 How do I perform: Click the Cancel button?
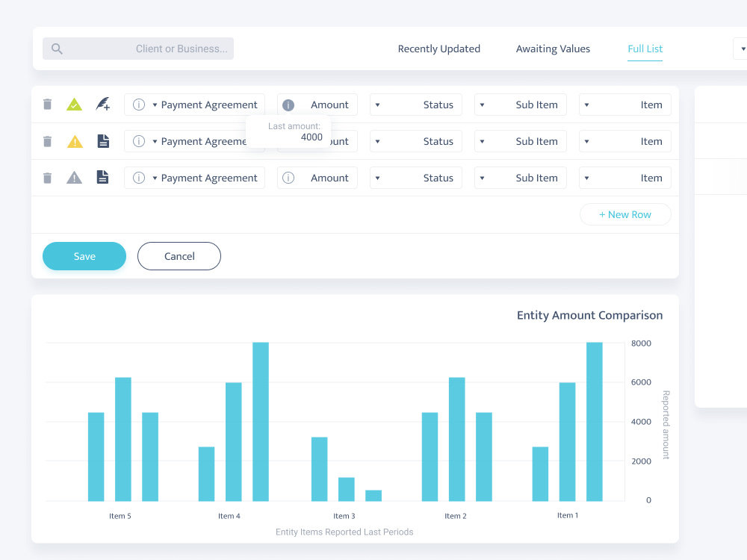coord(179,256)
